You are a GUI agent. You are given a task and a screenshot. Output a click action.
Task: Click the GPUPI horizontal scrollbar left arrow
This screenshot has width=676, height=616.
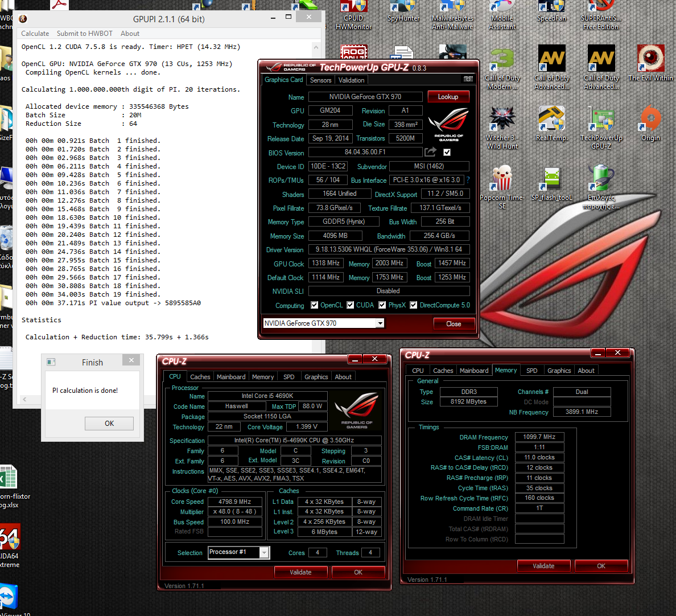pyautogui.click(x=24, y=400)
